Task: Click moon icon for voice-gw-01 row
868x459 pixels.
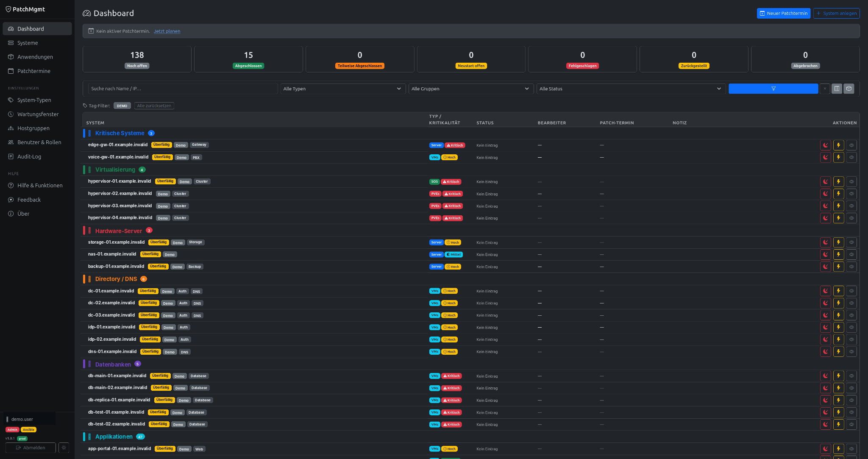Action: (826, 157)
